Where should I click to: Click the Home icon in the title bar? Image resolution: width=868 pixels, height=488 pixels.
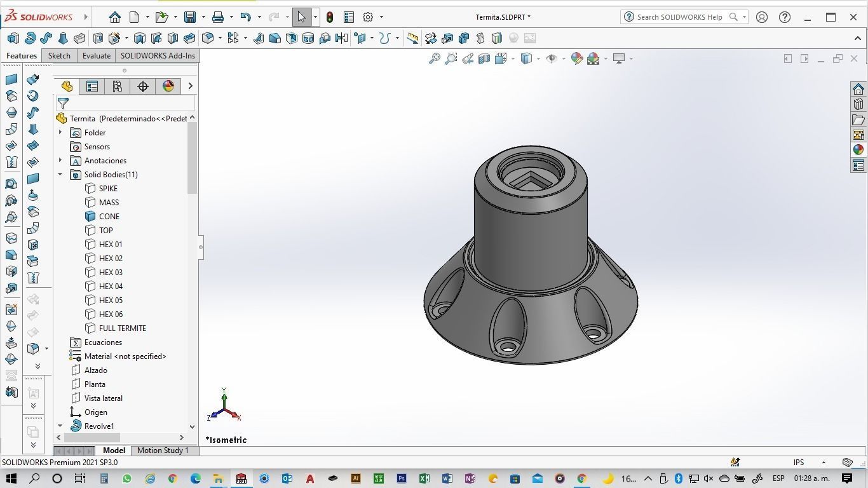click(114, 17)
